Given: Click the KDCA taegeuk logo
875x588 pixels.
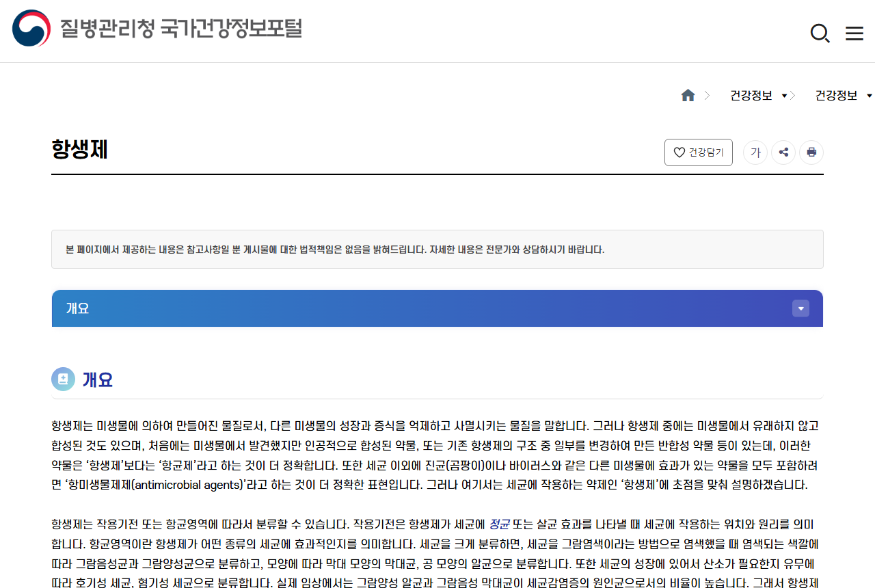Looking at the screenshot, I should (31, 28).
